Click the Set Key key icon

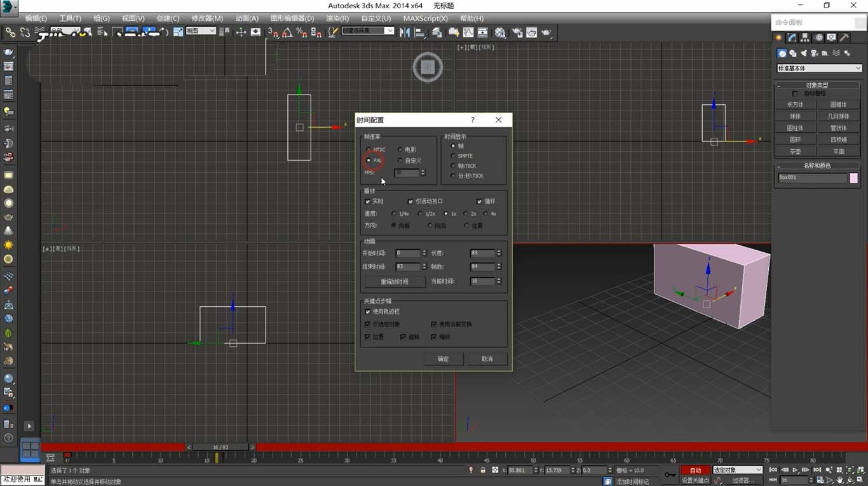[670, 474]
